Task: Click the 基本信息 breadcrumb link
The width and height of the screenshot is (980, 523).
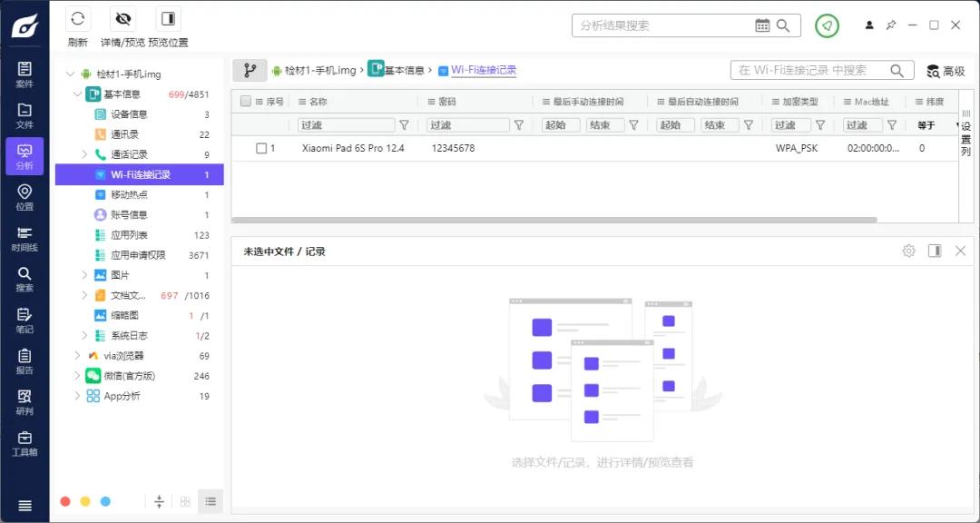Action: pyautogui.click(x=403, y=70)
